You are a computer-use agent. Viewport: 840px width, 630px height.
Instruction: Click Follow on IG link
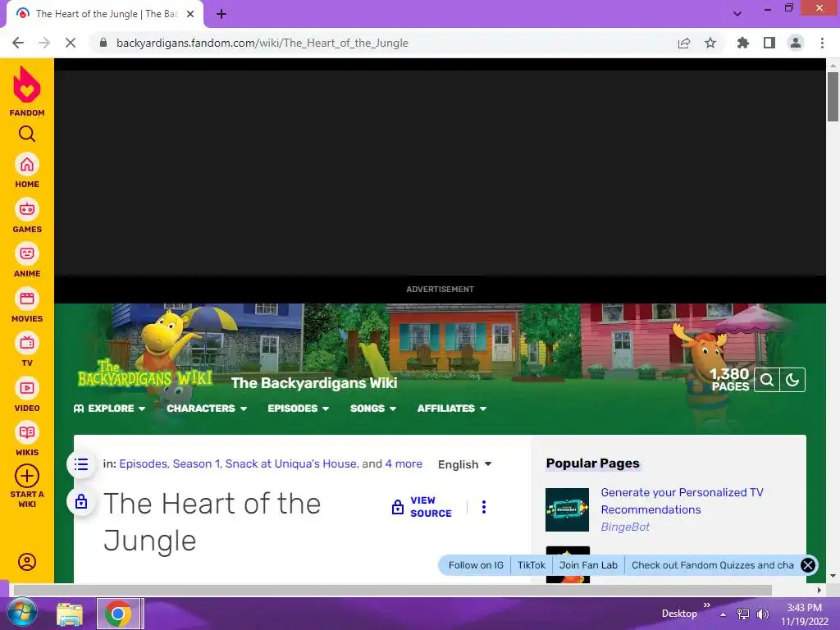point(476,565)
